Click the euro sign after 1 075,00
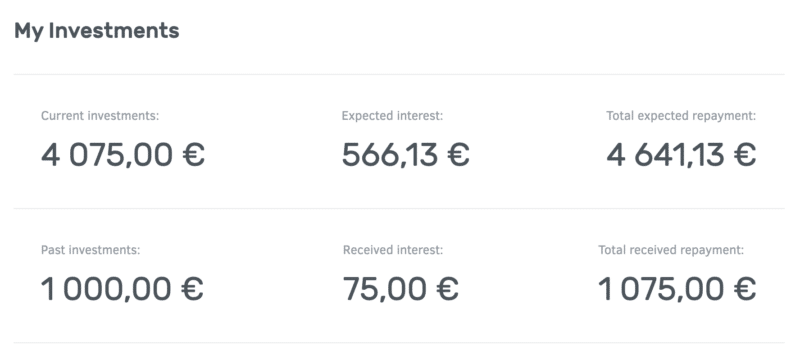 pos(745,289)
